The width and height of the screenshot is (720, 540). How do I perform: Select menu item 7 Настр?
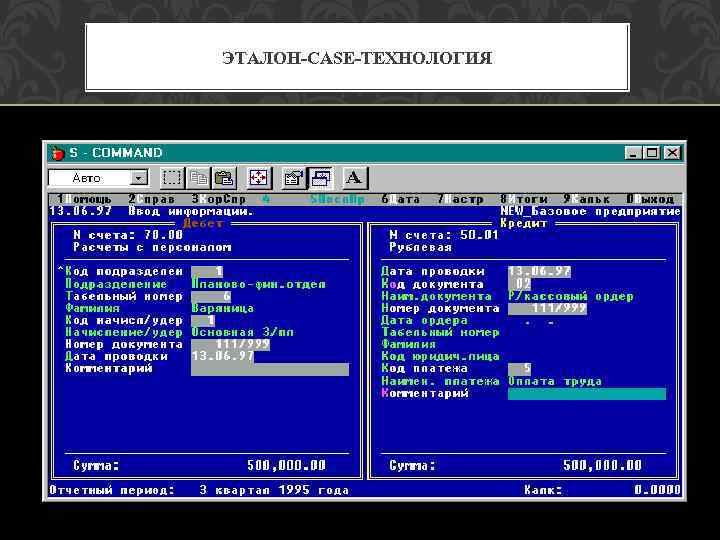pyautogui.click(x=460, y=199)
